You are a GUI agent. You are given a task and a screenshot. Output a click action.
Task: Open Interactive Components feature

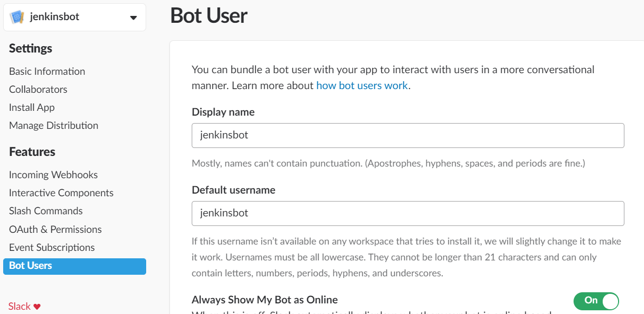point(61,193)
